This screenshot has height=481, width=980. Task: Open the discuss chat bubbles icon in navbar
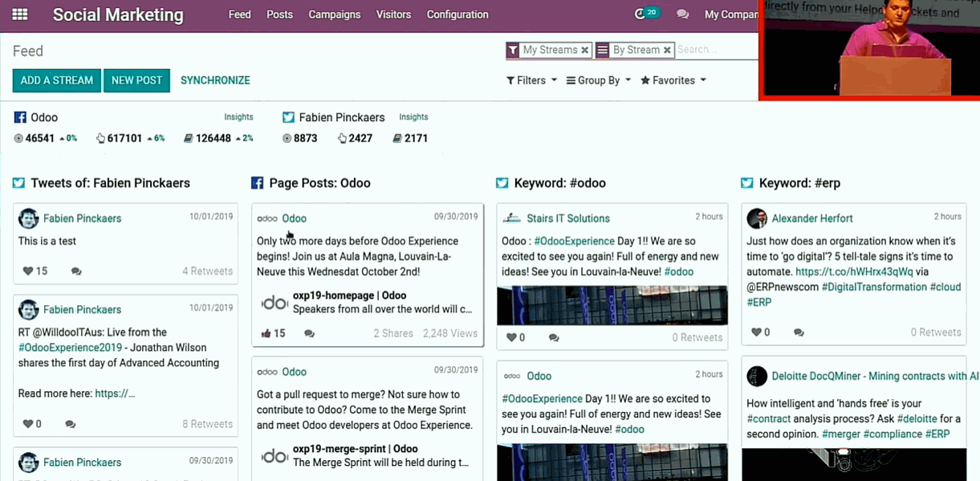[x=683, y=14]
